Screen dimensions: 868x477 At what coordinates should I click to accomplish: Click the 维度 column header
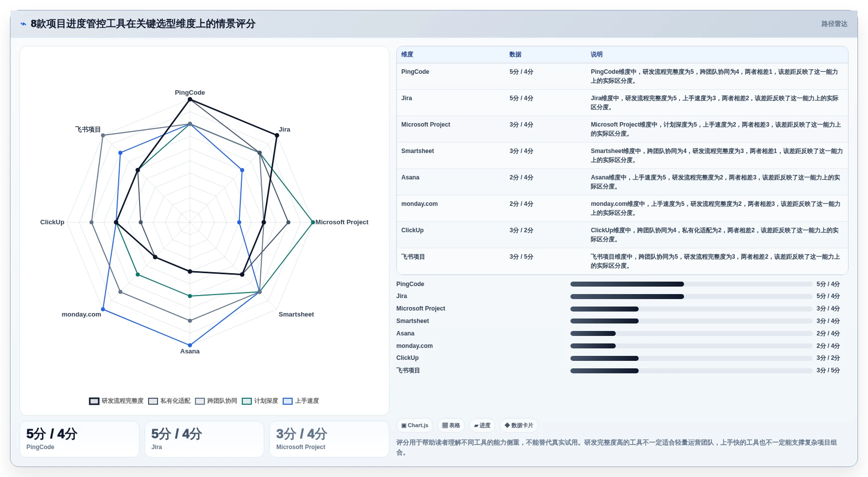(407, 54)
